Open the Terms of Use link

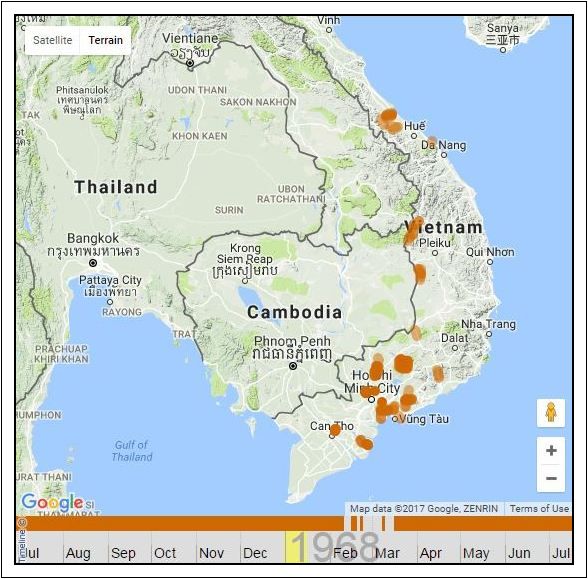click(539, 508)
